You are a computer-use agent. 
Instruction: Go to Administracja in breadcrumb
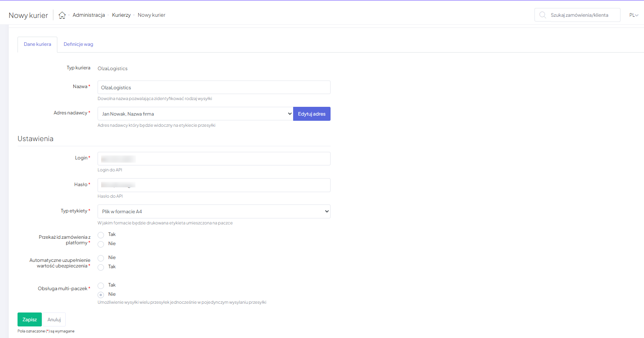[89, 15]
